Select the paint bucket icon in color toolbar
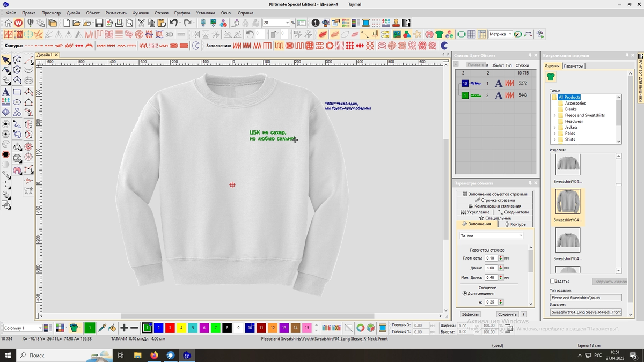Screen dimensions: 644x362 (x=112, y=328)
